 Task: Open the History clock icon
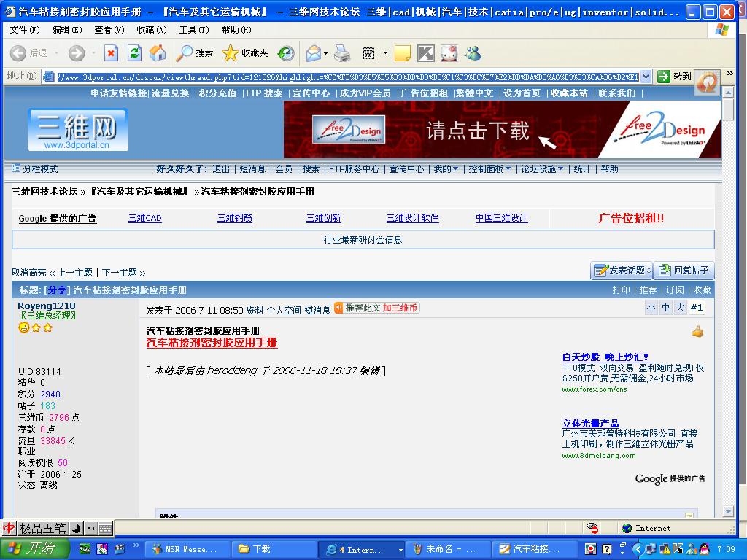(286, 52)
